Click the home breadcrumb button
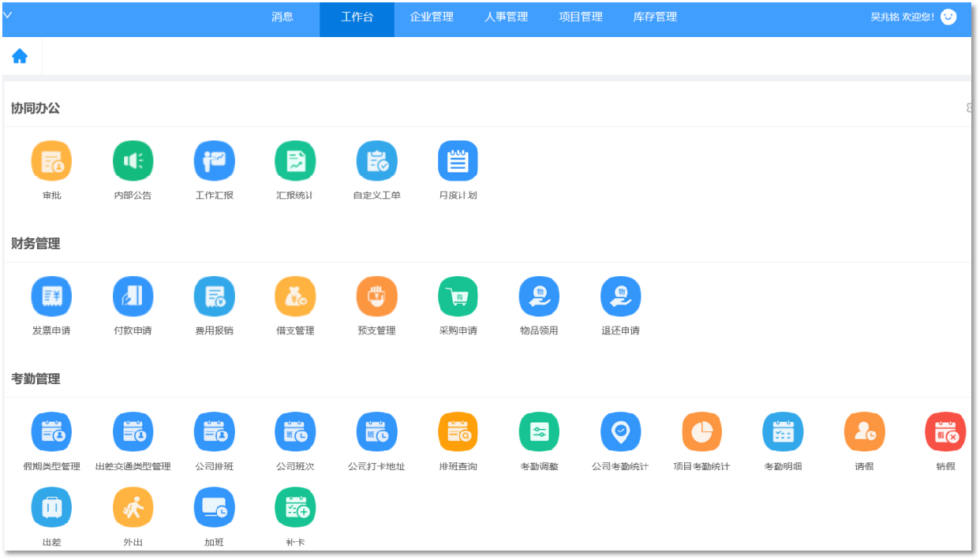The height and width of the screenshot is (560, 980). (19, 55)
